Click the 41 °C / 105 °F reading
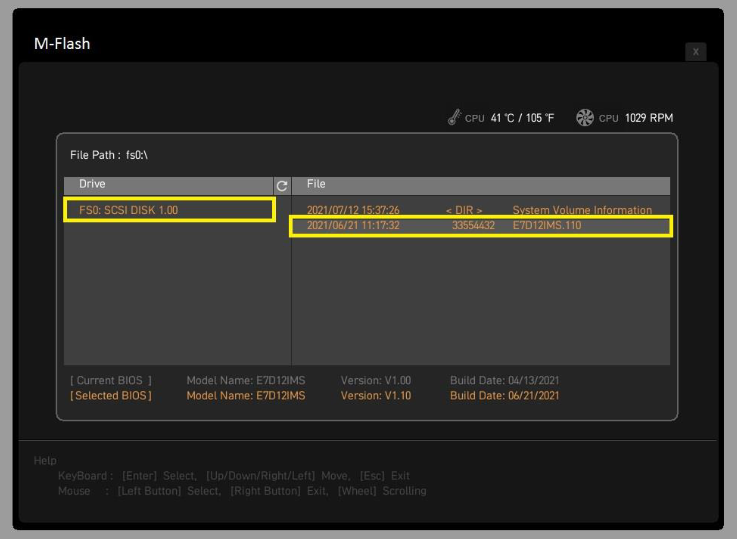 click(522, 118)
